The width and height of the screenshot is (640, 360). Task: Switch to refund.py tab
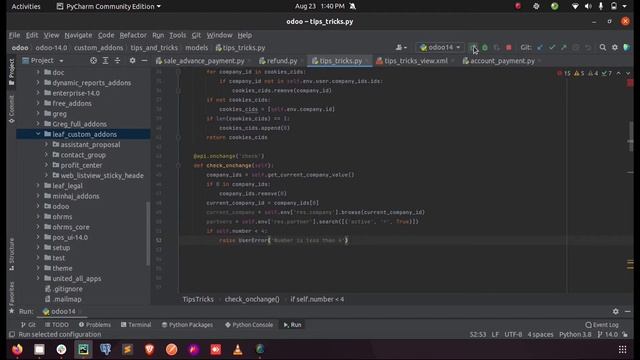point(281,61)
